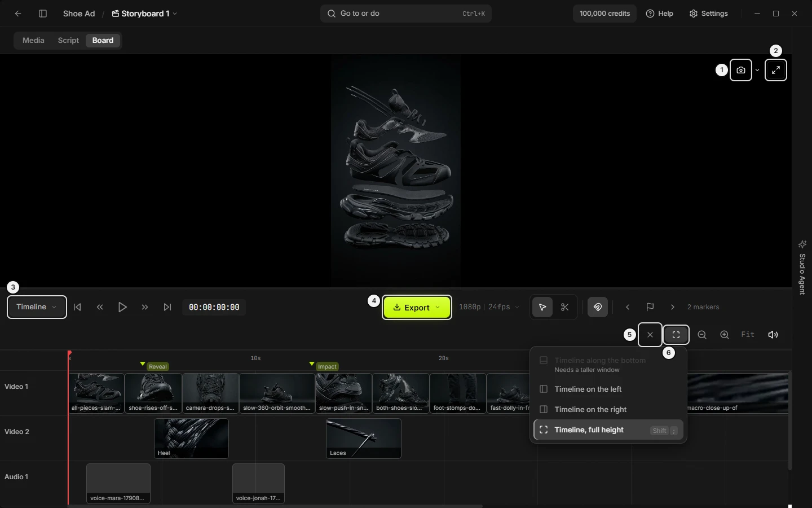This screenshot has height=508, width=812.
Task: Select the pointer selection tool
Action: 542,307
